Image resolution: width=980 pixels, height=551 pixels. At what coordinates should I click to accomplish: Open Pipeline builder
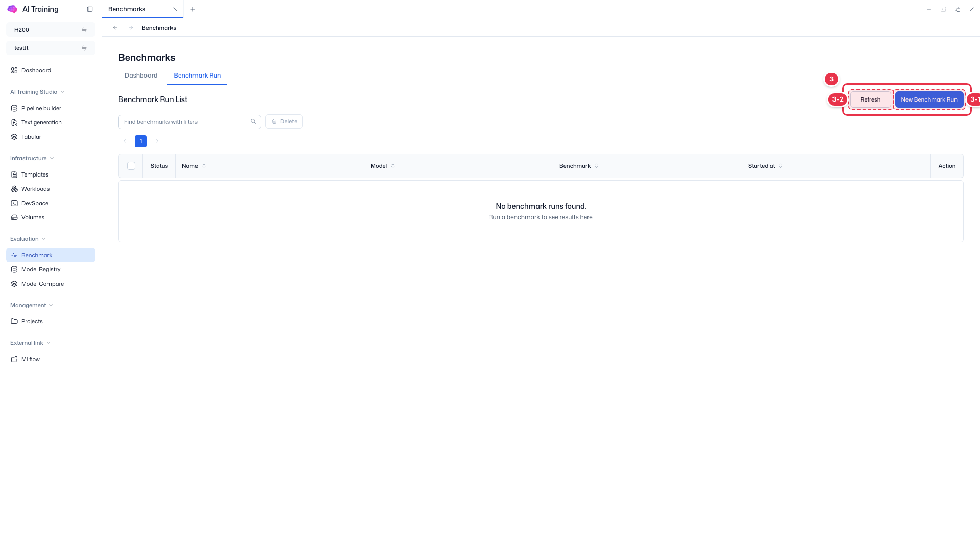tap(51, 108)
